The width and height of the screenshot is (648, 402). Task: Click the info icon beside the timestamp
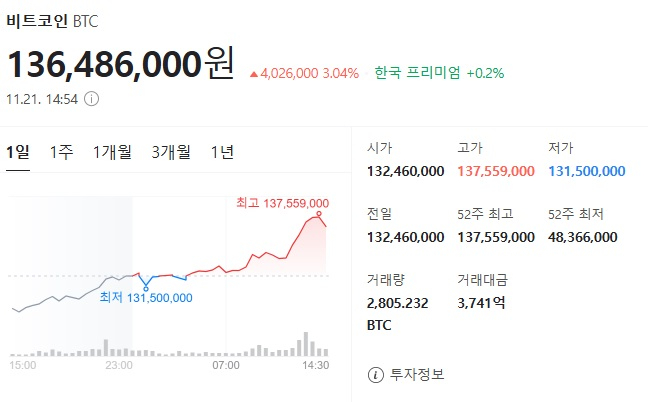pos(92,99)
